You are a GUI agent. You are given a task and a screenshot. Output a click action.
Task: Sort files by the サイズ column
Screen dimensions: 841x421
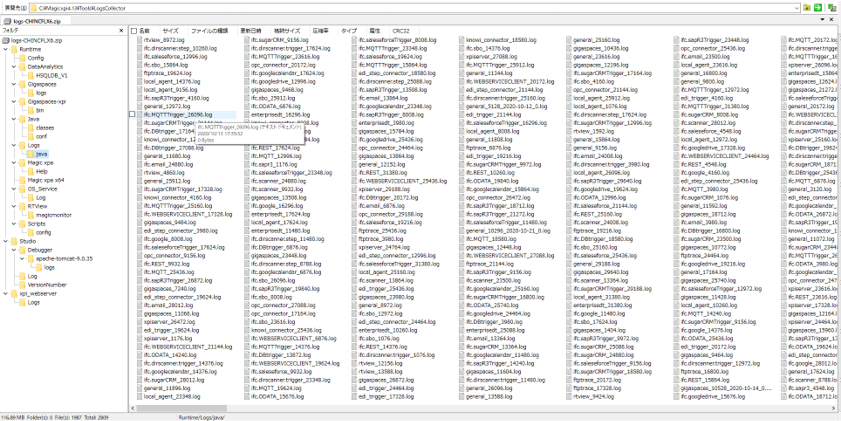(x=171, y=31)
